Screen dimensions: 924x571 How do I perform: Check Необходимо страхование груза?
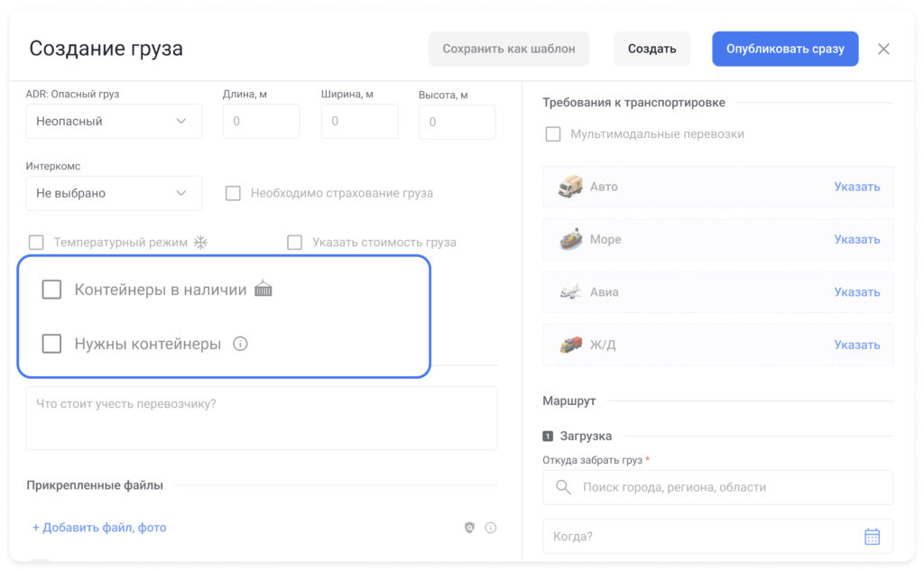233,193
